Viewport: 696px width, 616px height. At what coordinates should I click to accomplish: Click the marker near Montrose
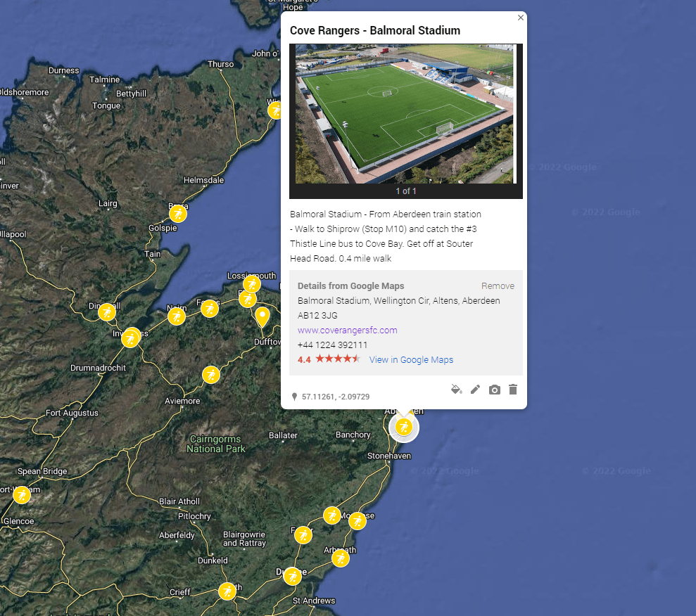click(x=358, y=521)
